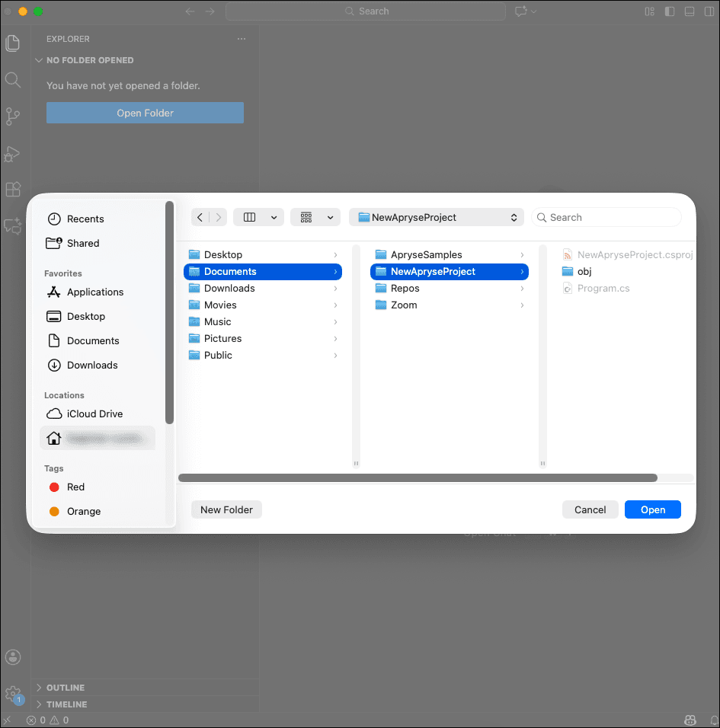Open the Source Control view icon
Viewport: 720px width, 728px height.
tap(13, 117)
